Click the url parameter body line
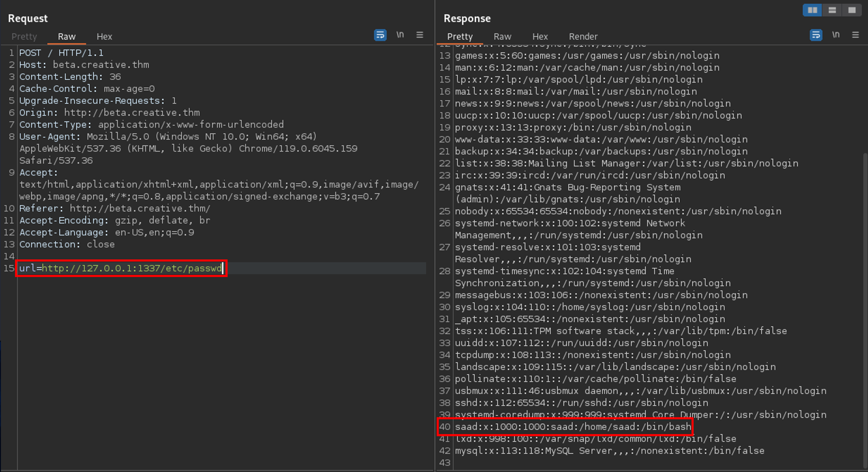The width and height of the screenshot is (868, 472). 121,268
